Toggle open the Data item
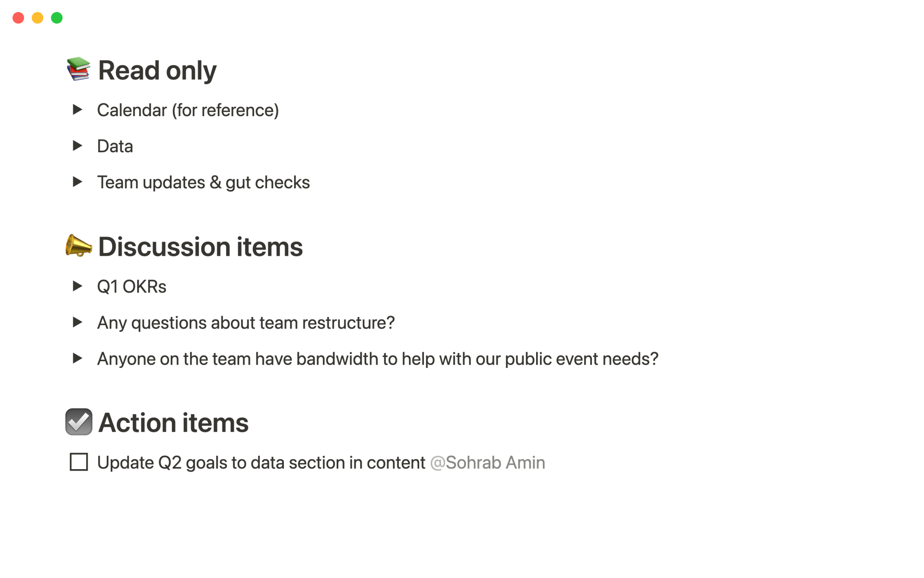The width and height of the screenshot is (924, 578). coord(78,146)
